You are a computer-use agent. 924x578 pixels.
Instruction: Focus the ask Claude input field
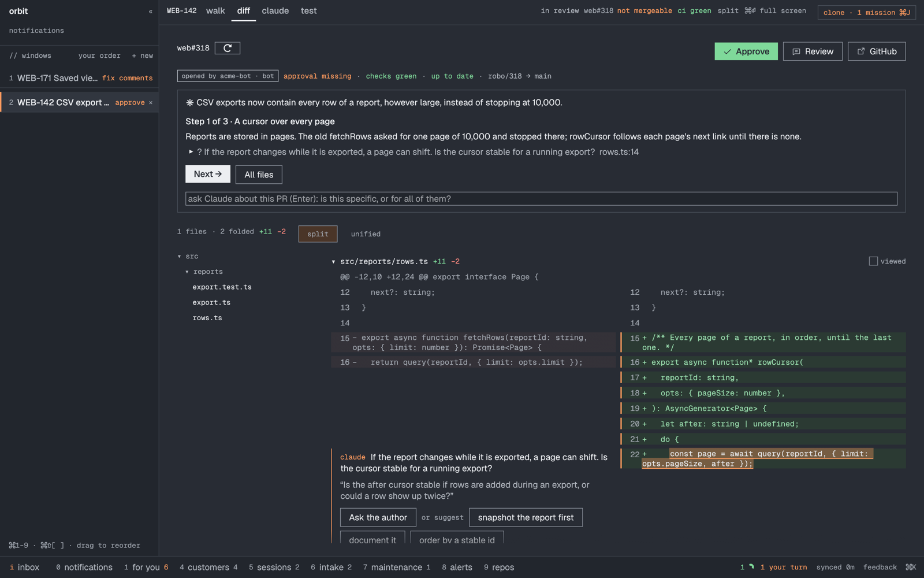click(541, 199)
